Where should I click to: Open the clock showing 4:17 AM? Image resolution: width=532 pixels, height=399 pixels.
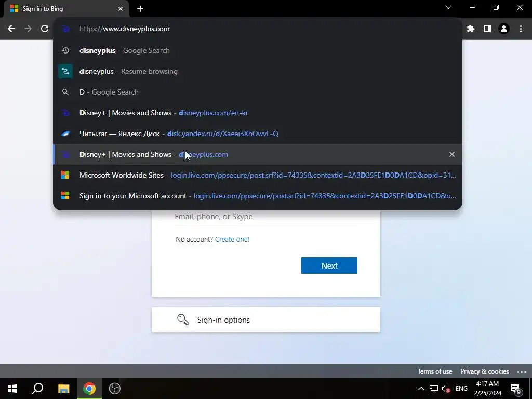tap(487, 389)
